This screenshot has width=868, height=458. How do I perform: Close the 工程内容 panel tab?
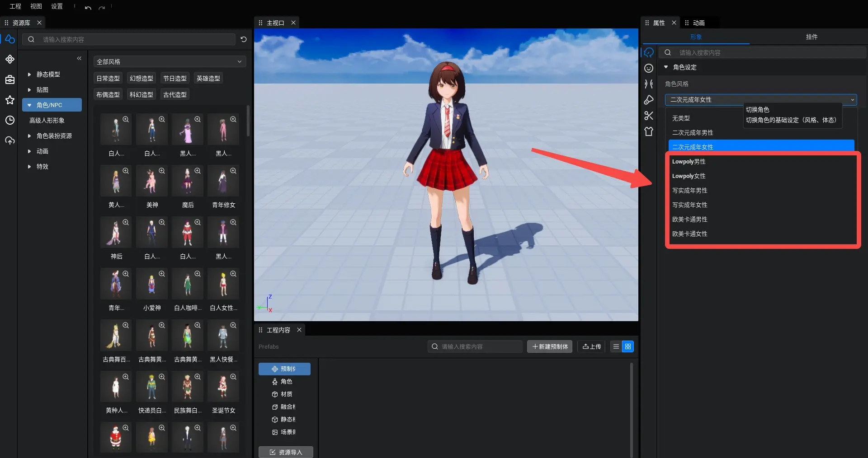tap(299, 330)
